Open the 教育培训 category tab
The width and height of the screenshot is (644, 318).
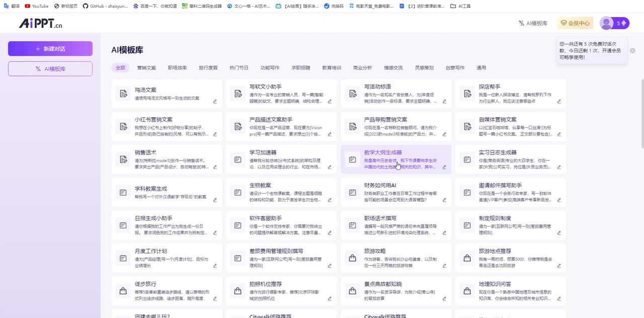pyautogui.click(x=332, y=67)
